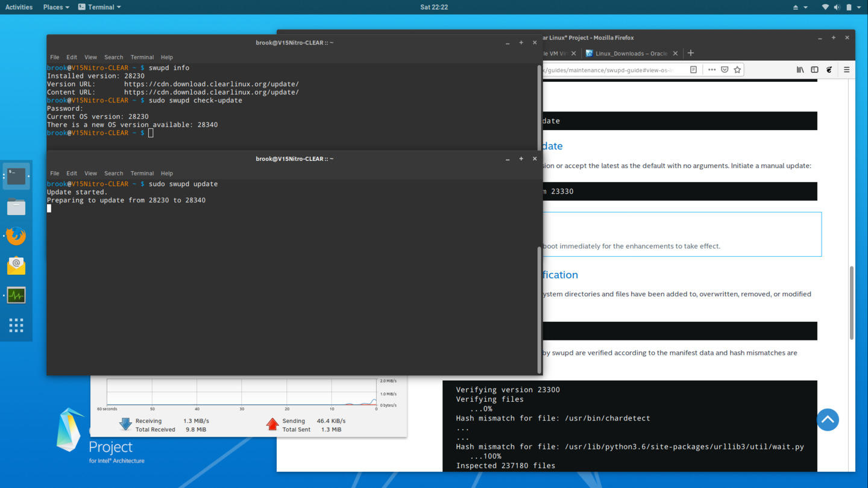Open the clock Sat 22:22 calendar

point(434,7)
